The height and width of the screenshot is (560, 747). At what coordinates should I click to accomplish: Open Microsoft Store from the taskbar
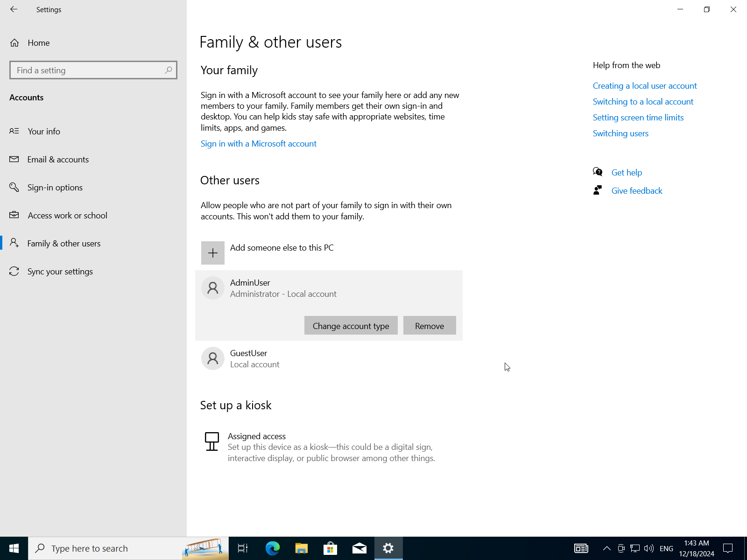pyautogui.click(x=331, y=548)
